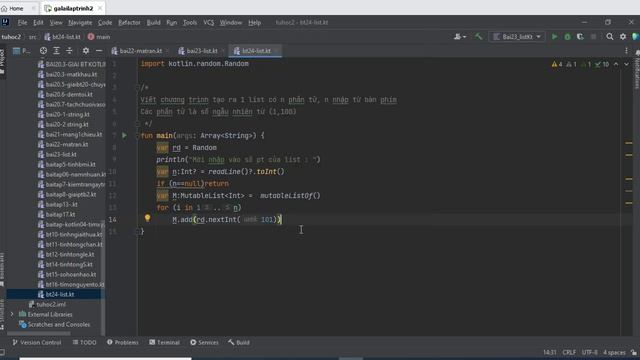Open the Refactor menu
The width and height of the screenshot is (640, 360).
click(129, 22)
